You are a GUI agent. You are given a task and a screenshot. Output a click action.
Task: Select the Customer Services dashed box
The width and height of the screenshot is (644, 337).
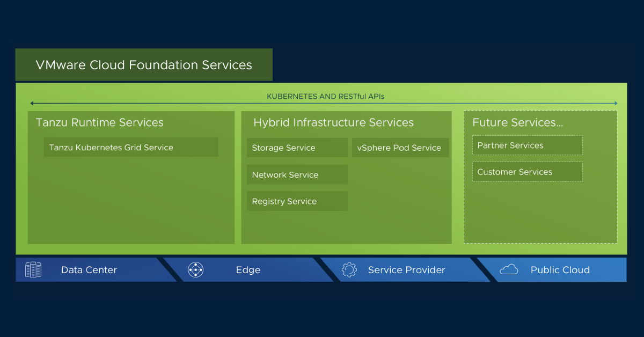(528, 172)
